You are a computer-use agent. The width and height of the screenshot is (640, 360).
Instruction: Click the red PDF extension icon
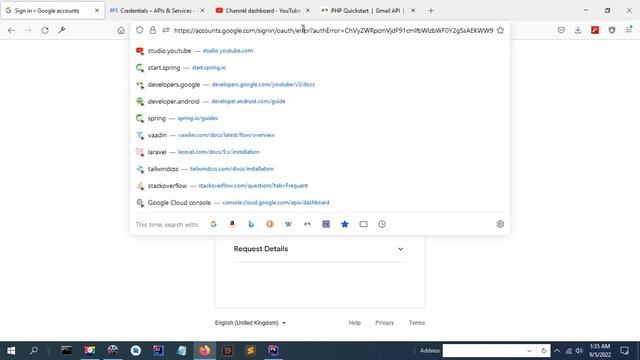pos(595,30)
